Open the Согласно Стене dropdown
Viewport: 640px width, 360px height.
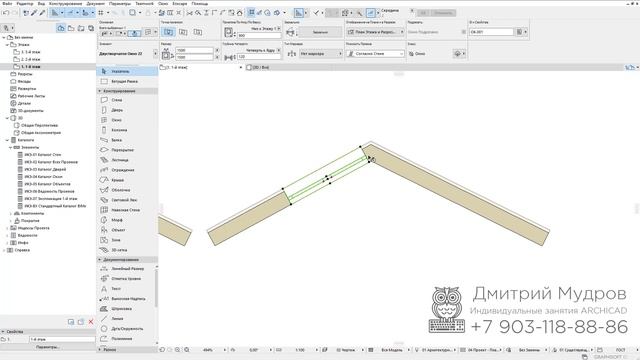point(375,53)
